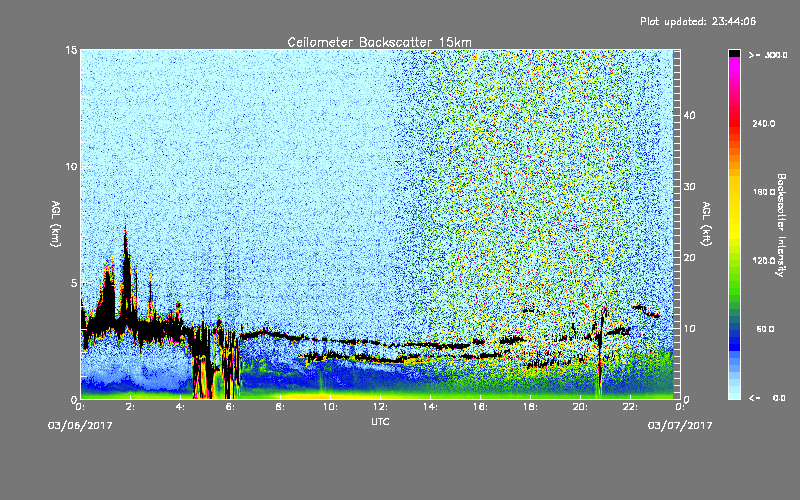Click the yellow band near 180.0 on colorbar

(x=734, y=192)
